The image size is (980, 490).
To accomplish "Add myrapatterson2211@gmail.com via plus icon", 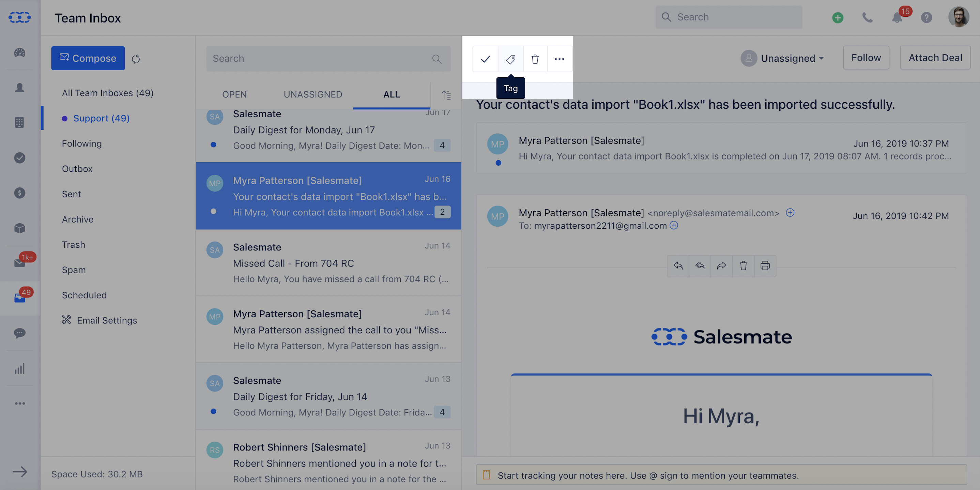I will click(x=674, y=226).
